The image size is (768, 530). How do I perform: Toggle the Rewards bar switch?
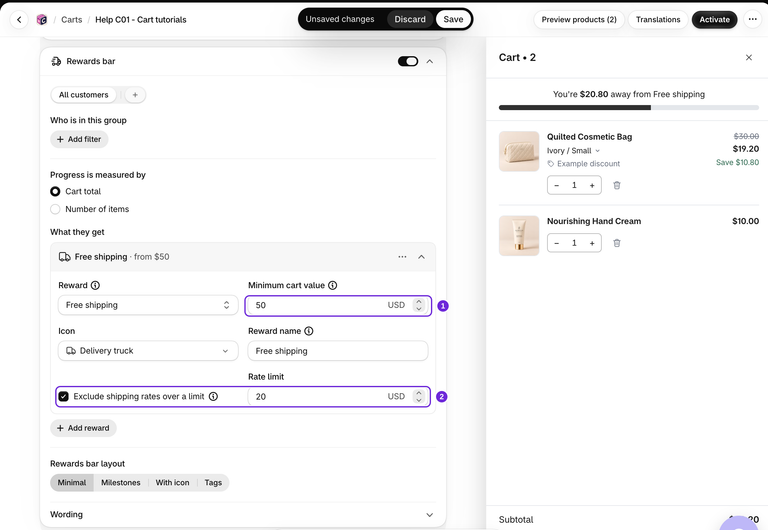(x=408, y=61)
